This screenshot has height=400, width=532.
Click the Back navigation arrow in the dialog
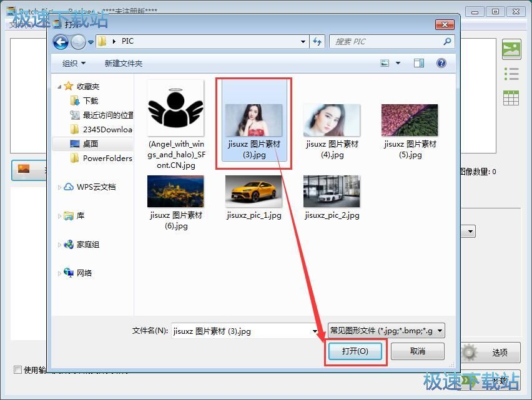coord(61,42)
